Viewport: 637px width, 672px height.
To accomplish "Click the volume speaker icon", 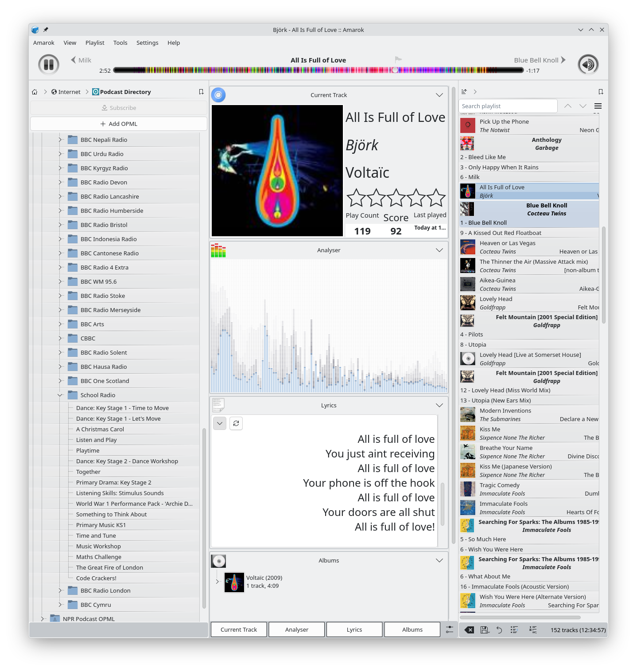I will click(x=588, y=65).
